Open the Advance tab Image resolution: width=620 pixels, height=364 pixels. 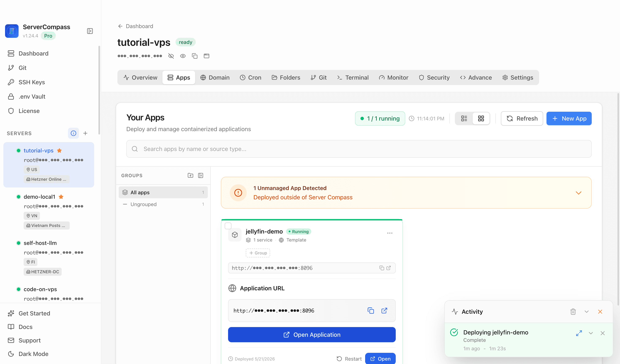point(476,77)
